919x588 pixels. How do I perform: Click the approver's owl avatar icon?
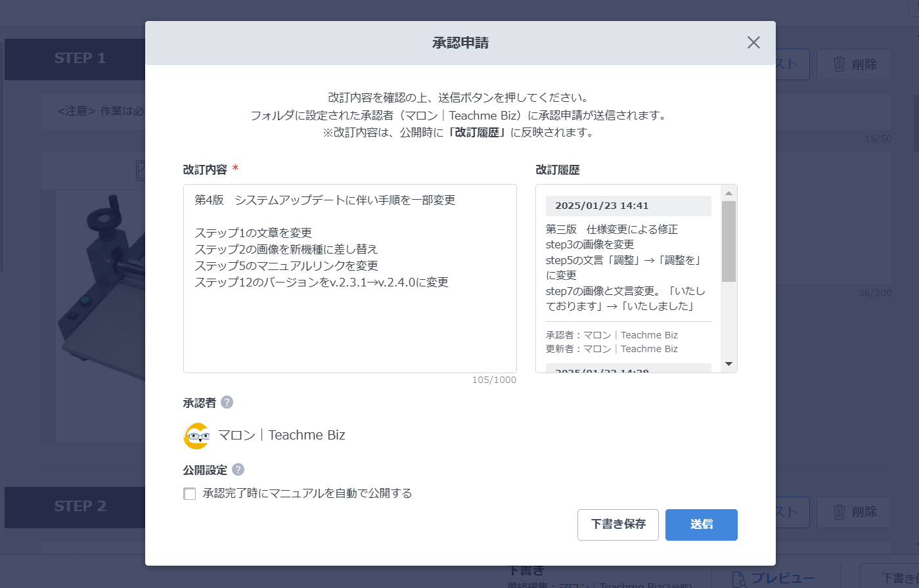tap(196, 436)
